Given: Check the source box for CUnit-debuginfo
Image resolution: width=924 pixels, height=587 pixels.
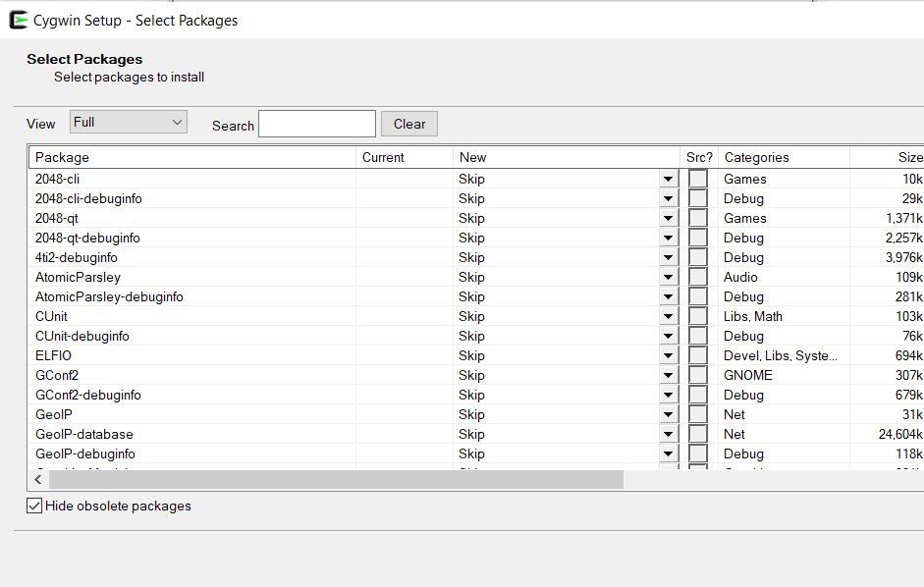Looking at the screenshot, I should (698, 336).
